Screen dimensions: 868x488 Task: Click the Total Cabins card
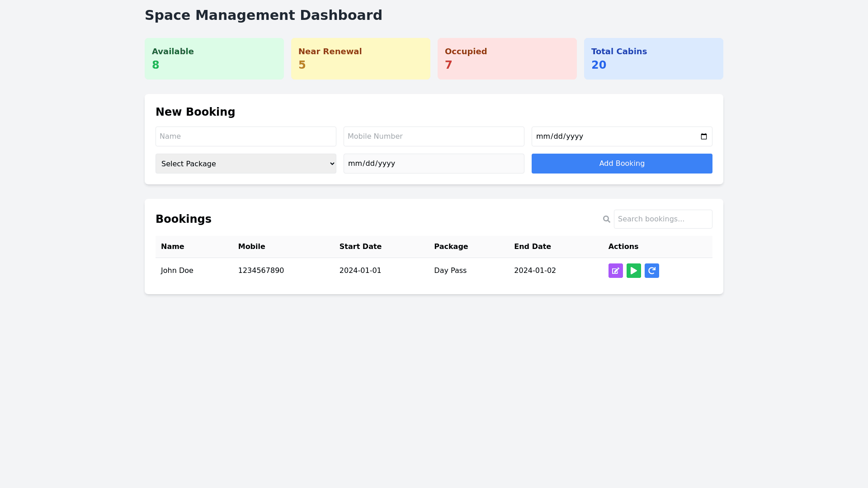pyautogui.click(x=653, y=59)
